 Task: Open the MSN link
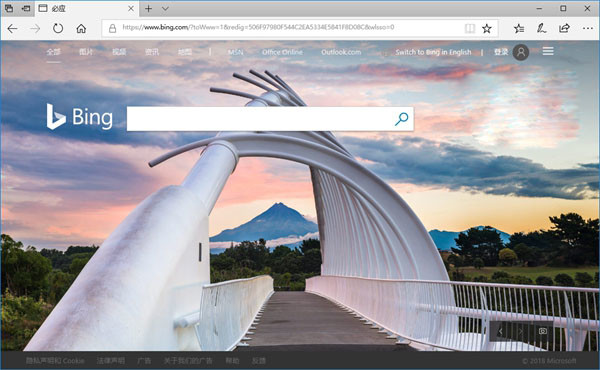coord(235,52)
